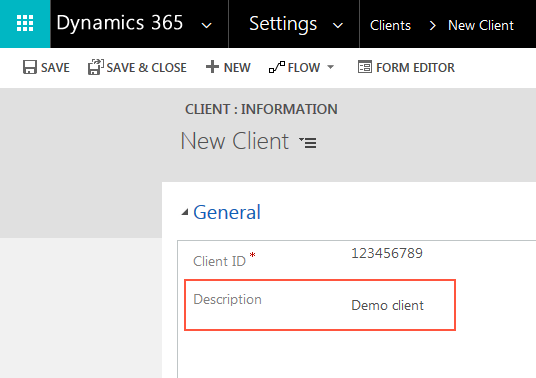Open the Form Editor icon
536x378 pixels.
[x=365, y=67]
